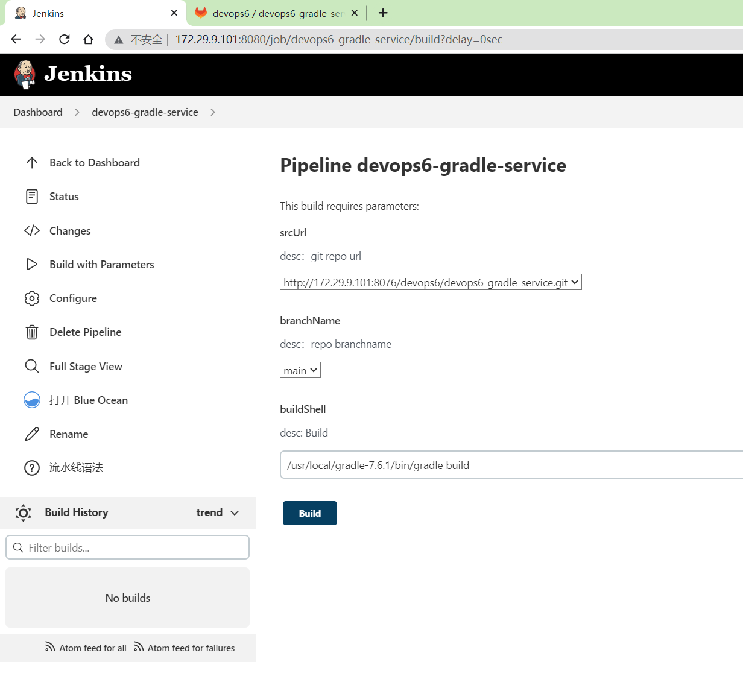Click the Pipeline devops6-gradle-service heading
Viewport: 743px width, 700px height.
[423, 165]
